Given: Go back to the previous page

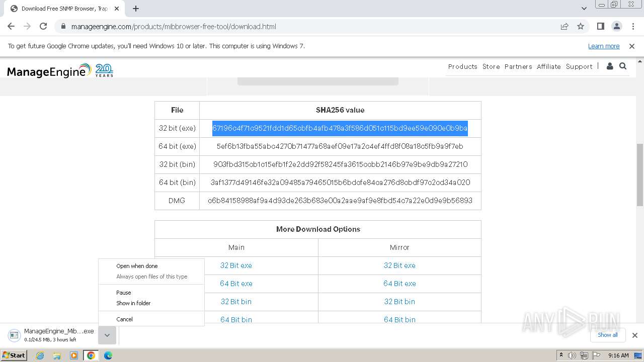Looking at the screenshot, I should (11, 26).
